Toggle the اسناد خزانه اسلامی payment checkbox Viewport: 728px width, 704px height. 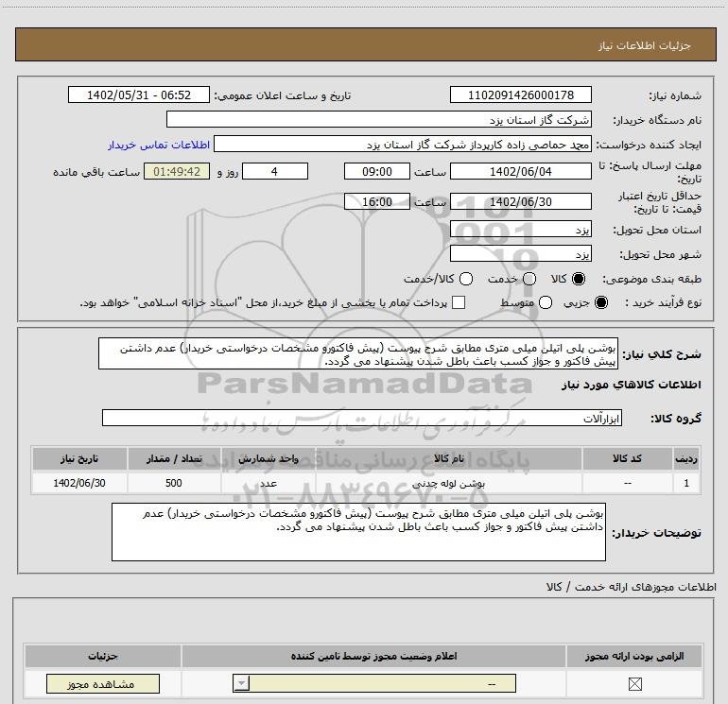tap(459, 302)
